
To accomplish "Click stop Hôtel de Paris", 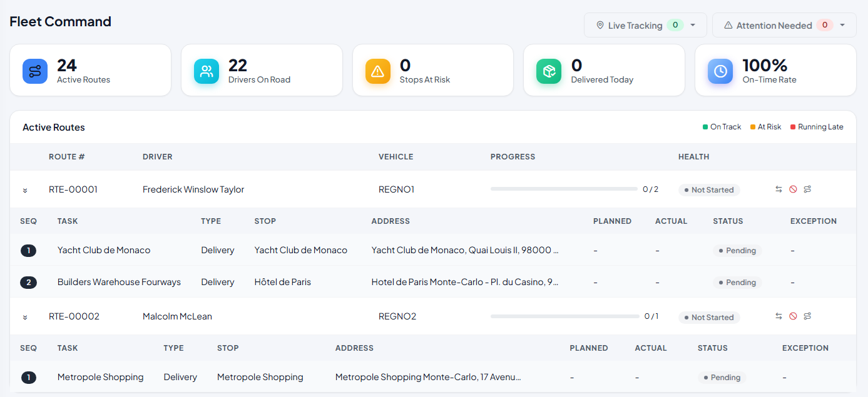I will [282, 282].
